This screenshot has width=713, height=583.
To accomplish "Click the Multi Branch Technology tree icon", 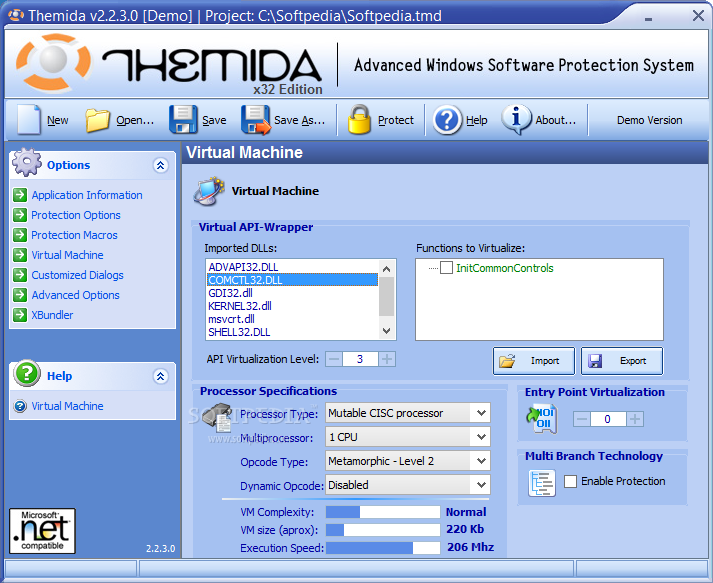I will point(542,483).
